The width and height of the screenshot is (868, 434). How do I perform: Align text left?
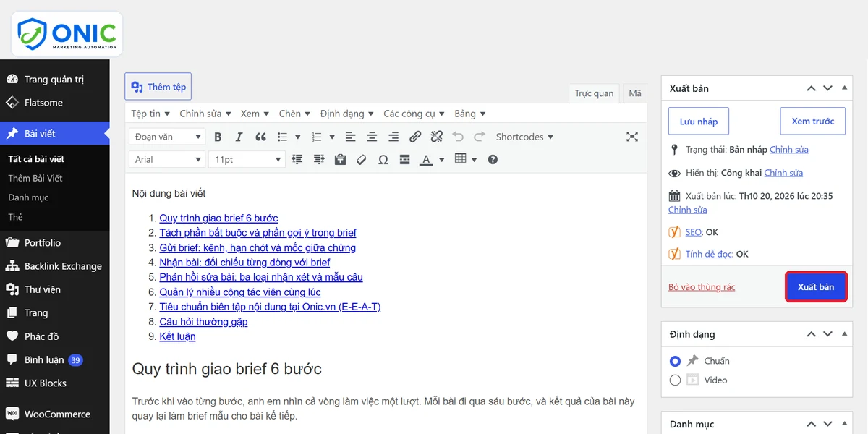pos(350,137)
